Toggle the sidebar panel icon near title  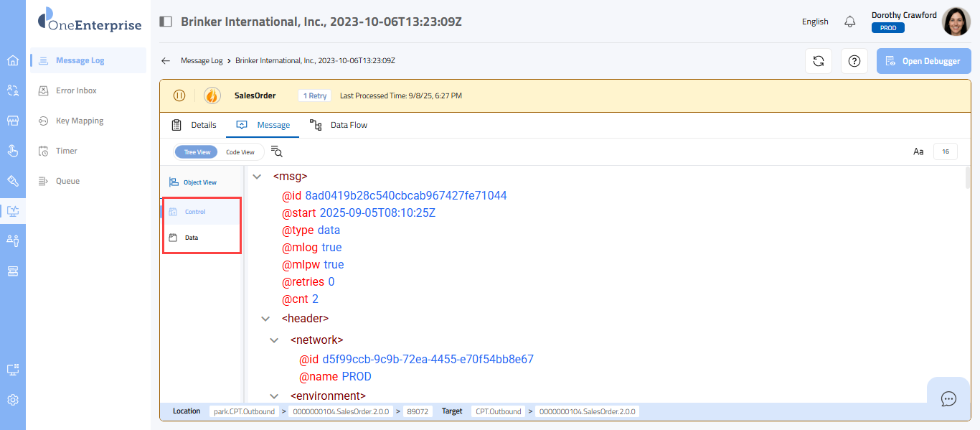click(x=166, y=22)
